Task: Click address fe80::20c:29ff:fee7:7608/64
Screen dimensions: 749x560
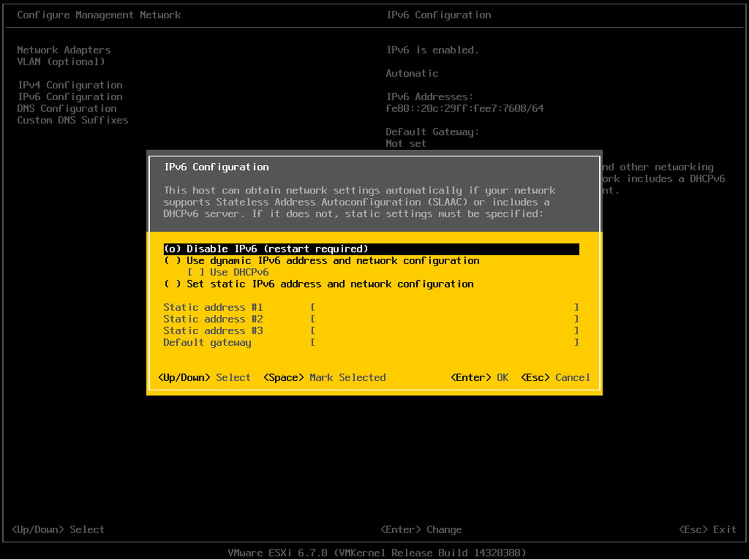Action: coord(464,108)
